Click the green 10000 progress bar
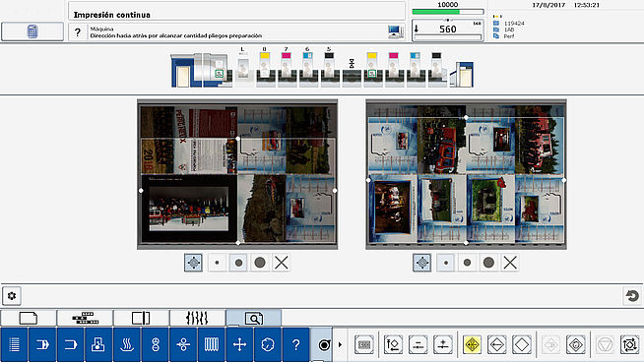 point(448,12)
